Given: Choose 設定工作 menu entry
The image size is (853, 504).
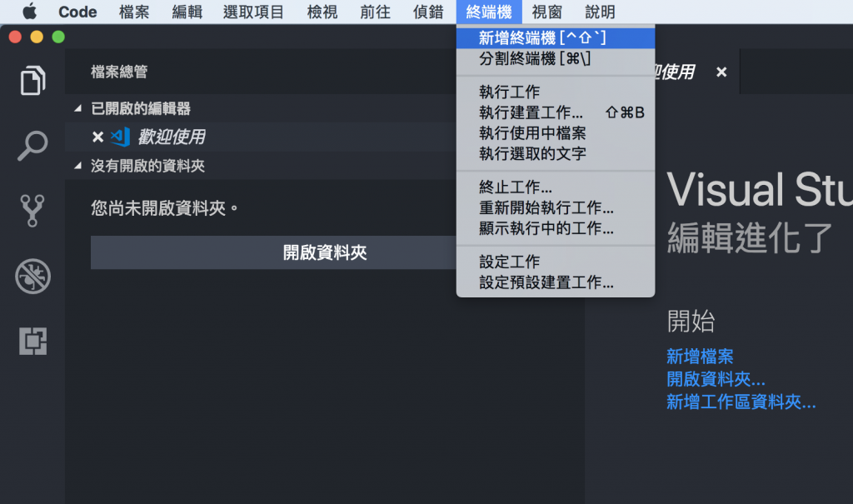Looking at the screenshot, I should 556,262.
